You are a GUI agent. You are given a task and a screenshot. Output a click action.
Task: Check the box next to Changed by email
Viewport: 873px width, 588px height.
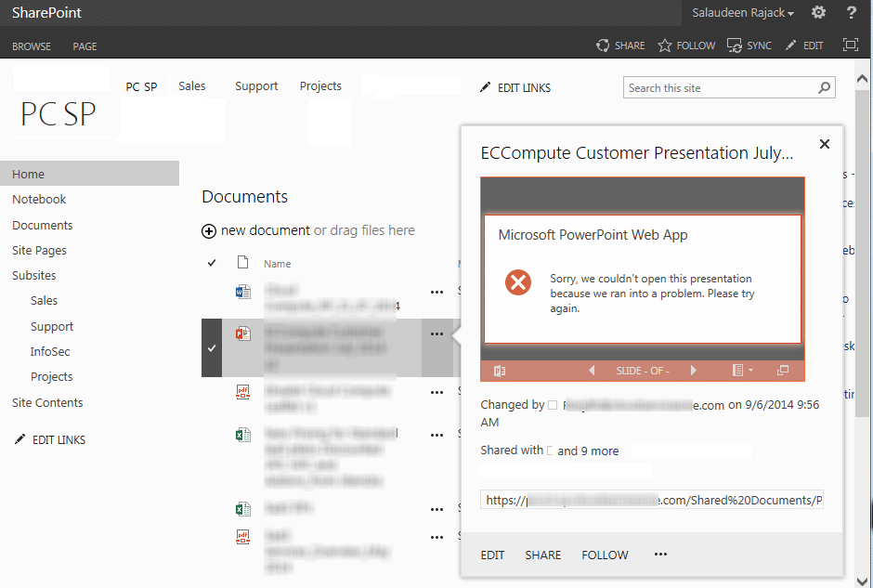pyautogui.click(x=552, y=405)
